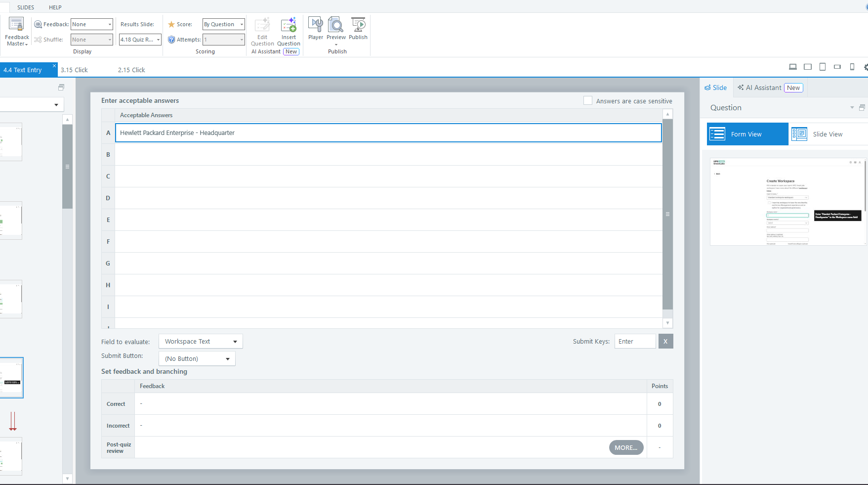Select the desktop device layout icon
The image size is (868, 485).
click(x=792, y=67)
